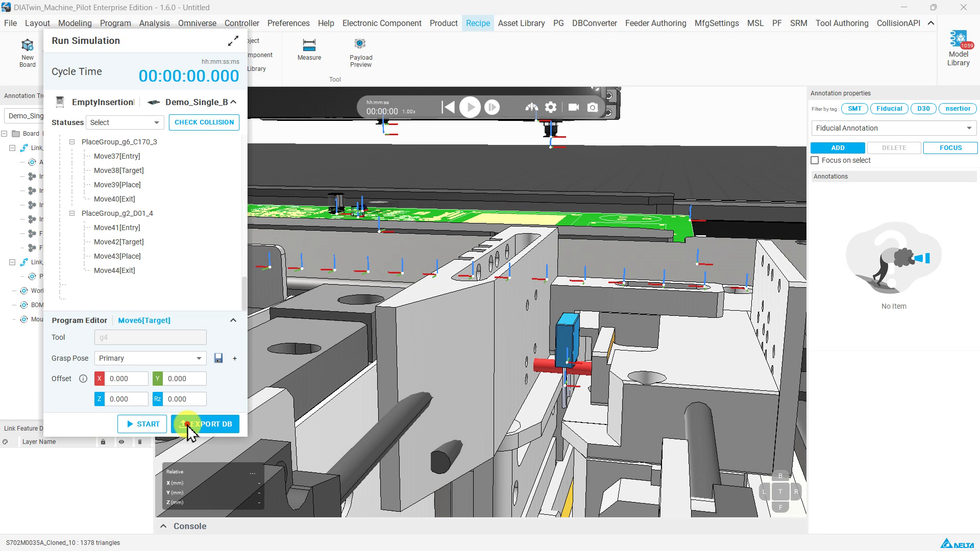Expand the Run Simulation panel to full size
This screenshot has height=551, width=980.
[233, 41]
